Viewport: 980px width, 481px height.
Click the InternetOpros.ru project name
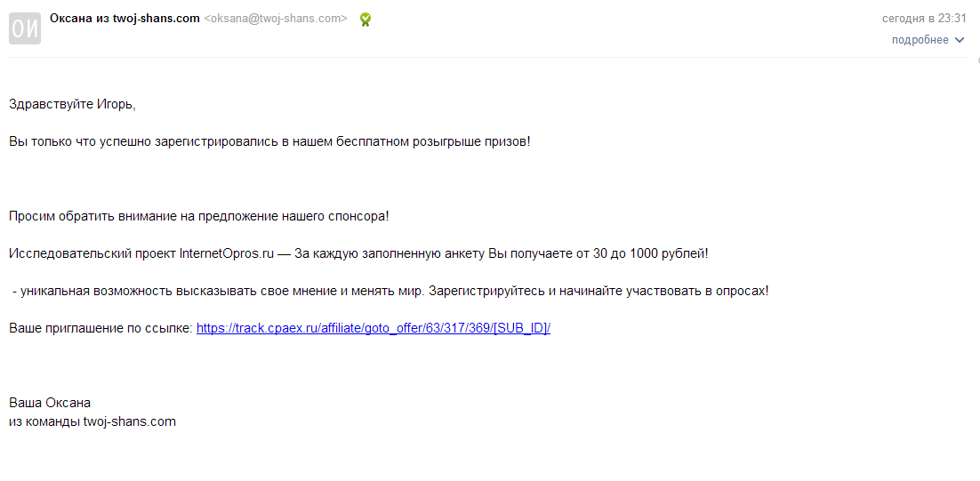(226, 253)
